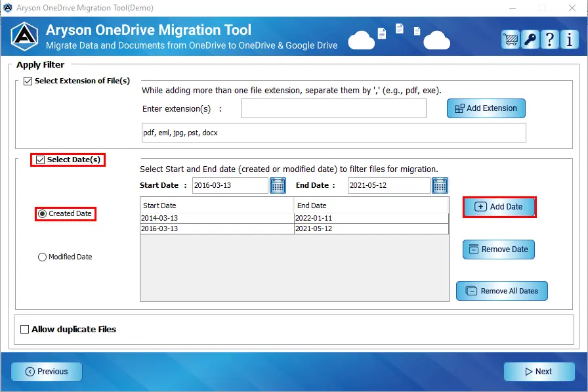
Task: Select the Created Date radio button
Action: coord(43,214)
